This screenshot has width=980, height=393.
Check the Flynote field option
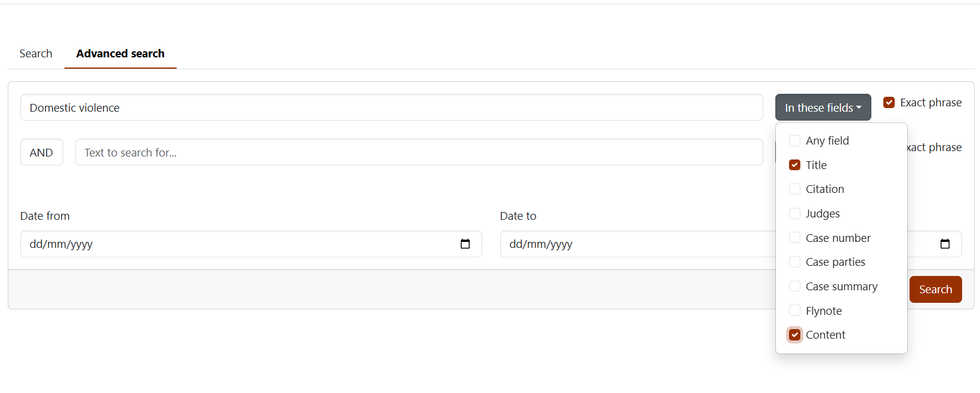(x=794, y=311)
